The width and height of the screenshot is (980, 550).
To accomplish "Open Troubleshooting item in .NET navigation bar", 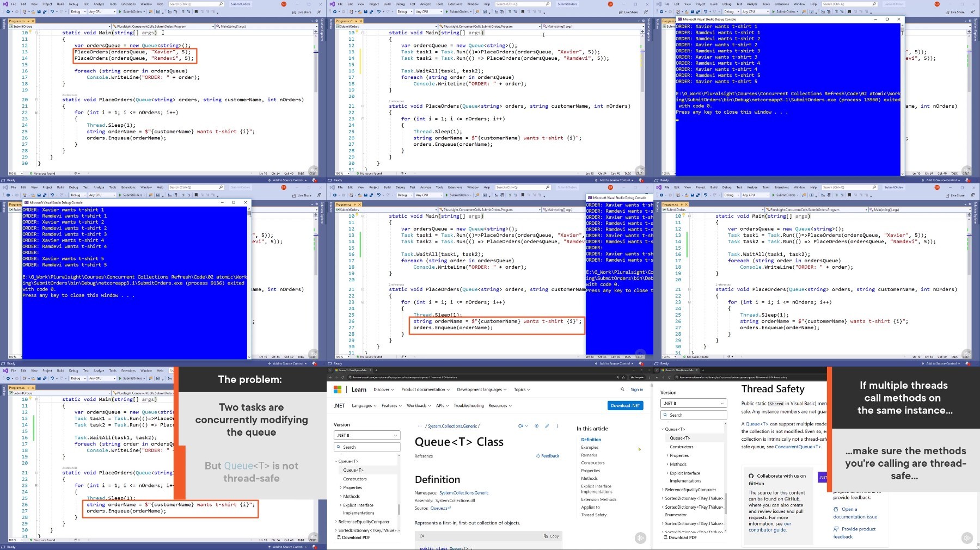I will click(469, 406).
